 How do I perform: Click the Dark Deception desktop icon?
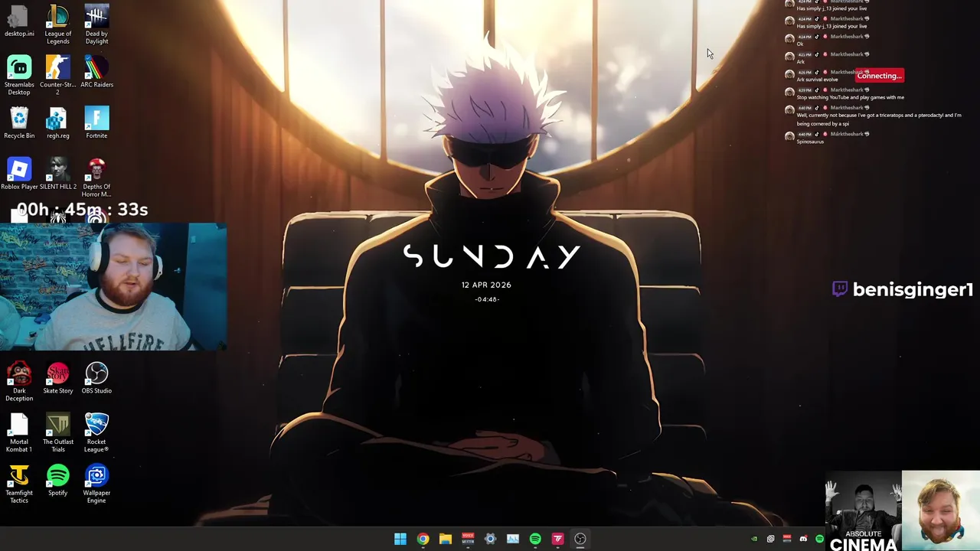click(x=19, y=382)
